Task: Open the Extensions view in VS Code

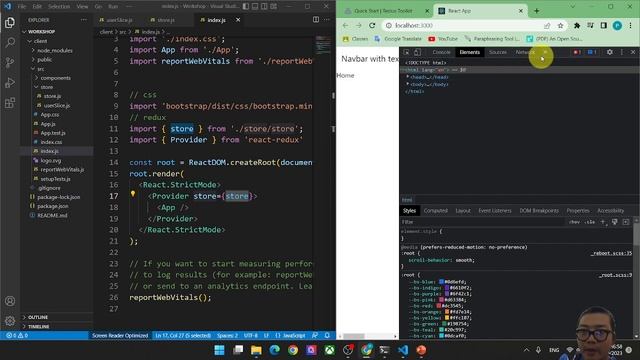Action: coord(10,102)
